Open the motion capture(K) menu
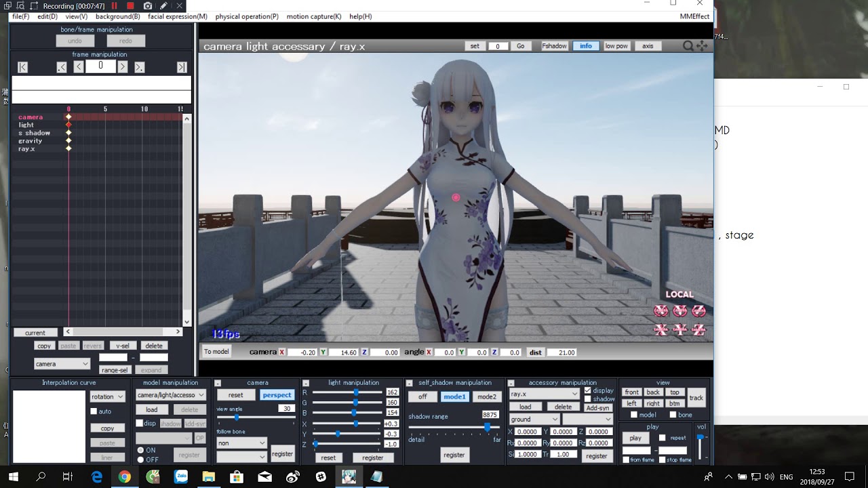868x488 pixels. pyautogui.click(x=313, y=16)
